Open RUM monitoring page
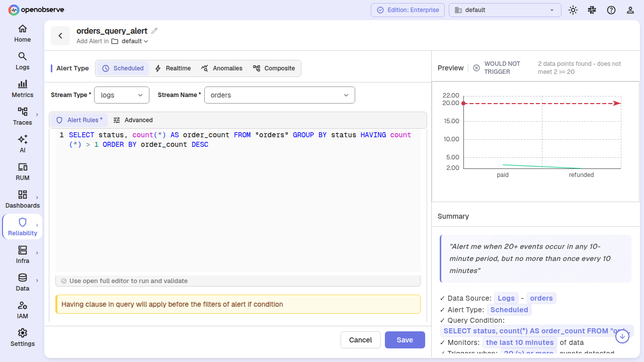The image size is (644, 362). (22, 172)
